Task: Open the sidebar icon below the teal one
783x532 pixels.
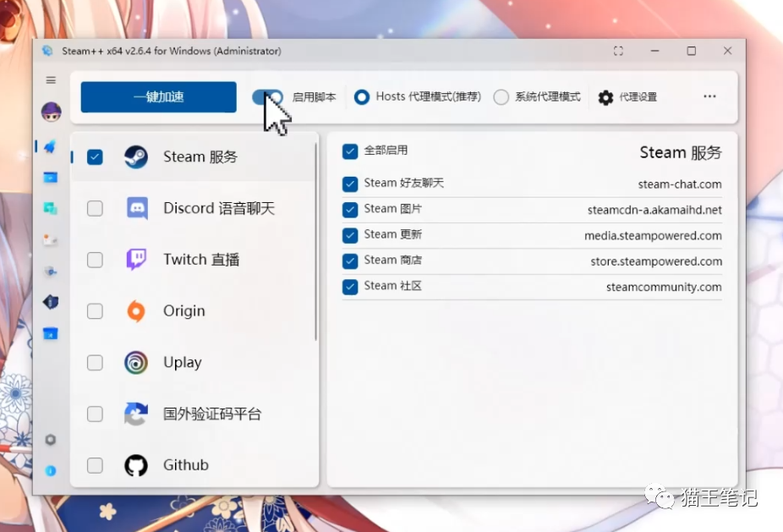Action: 51,240
